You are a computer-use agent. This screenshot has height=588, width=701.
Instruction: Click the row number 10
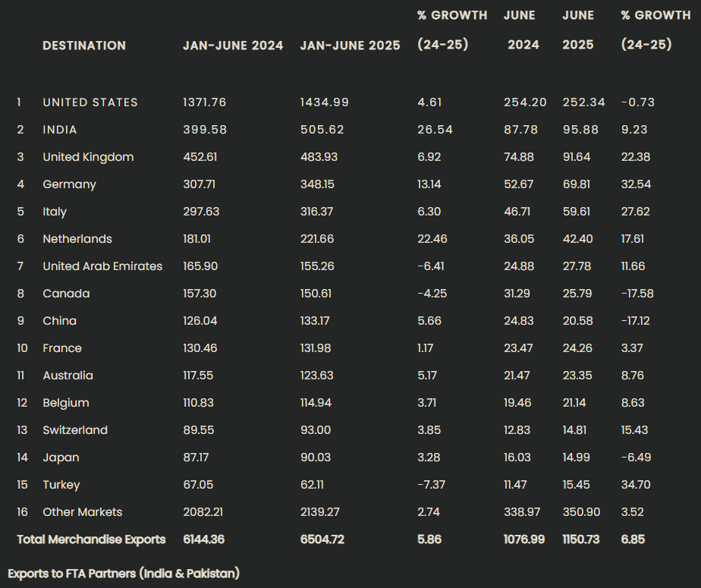(x=22, y=348)
